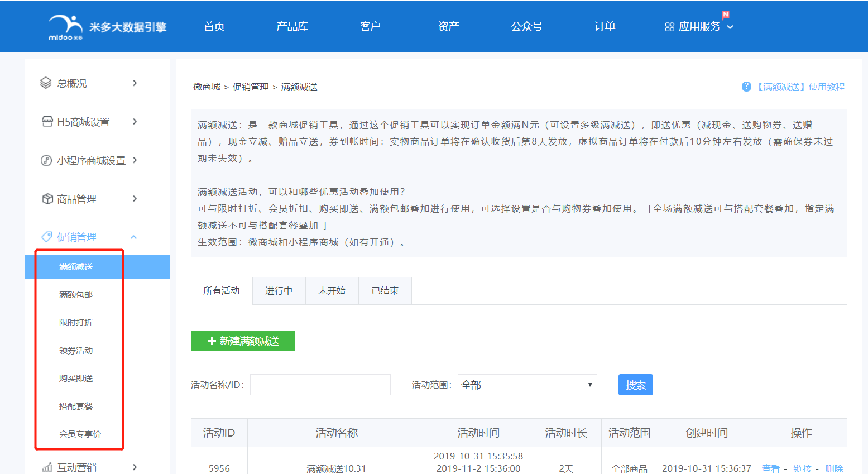Select 领券活动 in sidebar
The image size is (868, 474).
pos(76,350)
